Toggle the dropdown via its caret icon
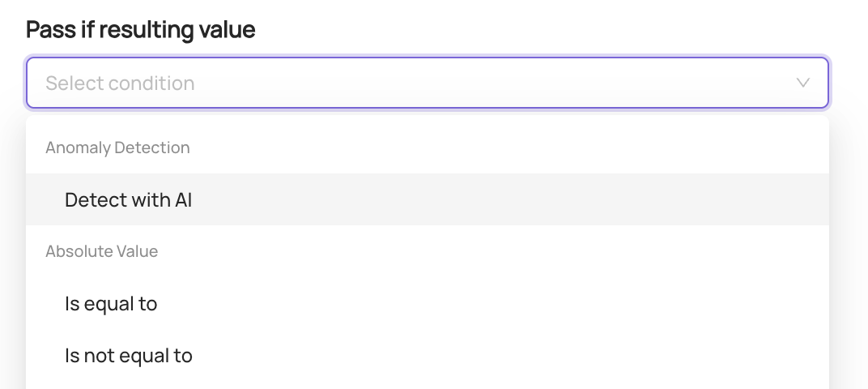 [802, 83]
